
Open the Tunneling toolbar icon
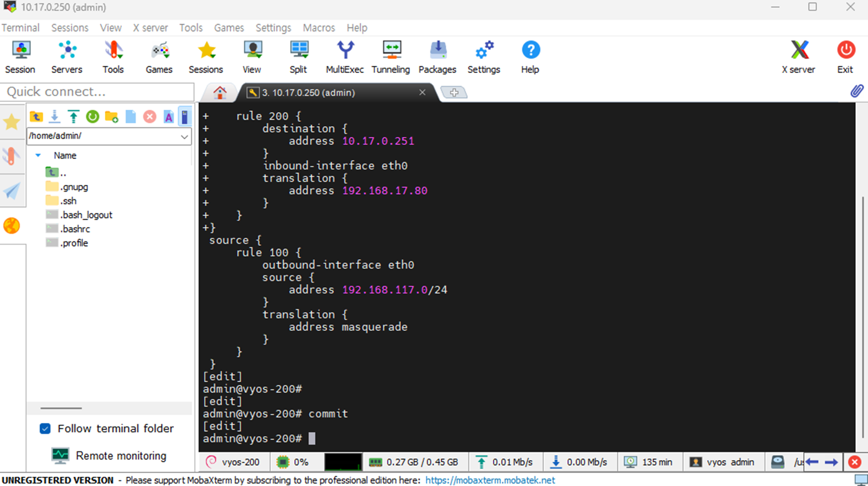[391, 57]
